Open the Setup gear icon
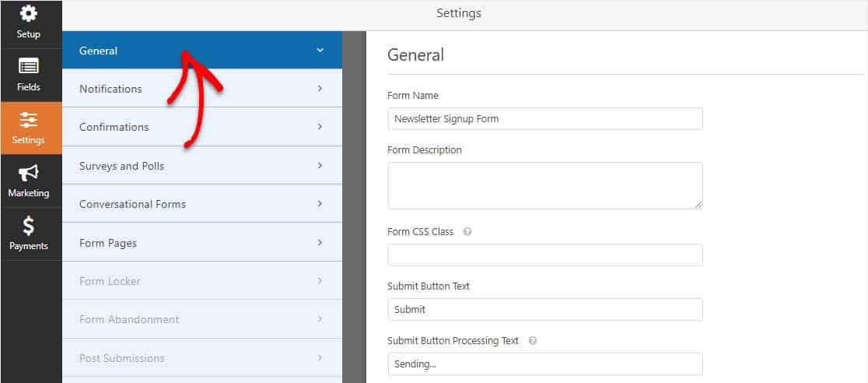This screenshot has width=868, height=383. [29, 15]
